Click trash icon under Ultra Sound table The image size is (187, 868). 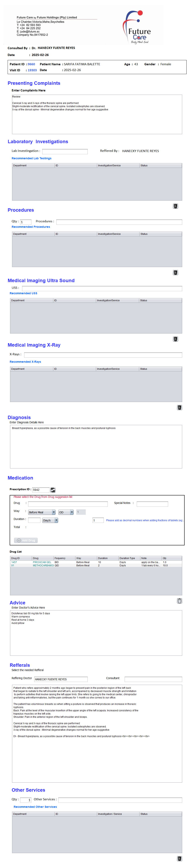point(175,339)
